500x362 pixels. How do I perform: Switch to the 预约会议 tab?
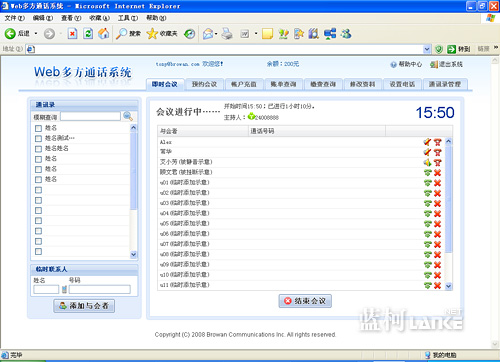tap(204, 84)
